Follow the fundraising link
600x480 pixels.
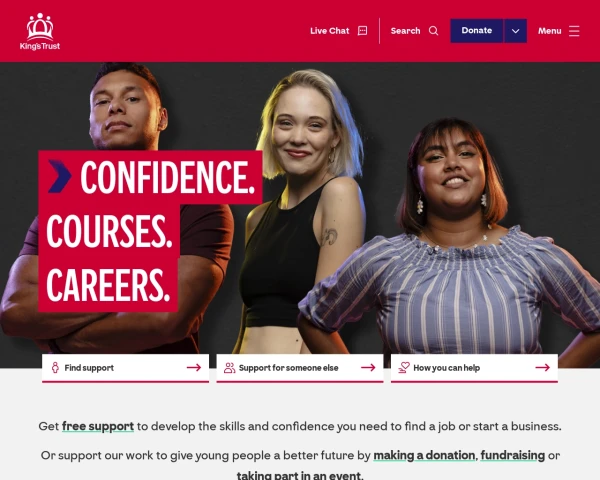[x=512, y=455]
